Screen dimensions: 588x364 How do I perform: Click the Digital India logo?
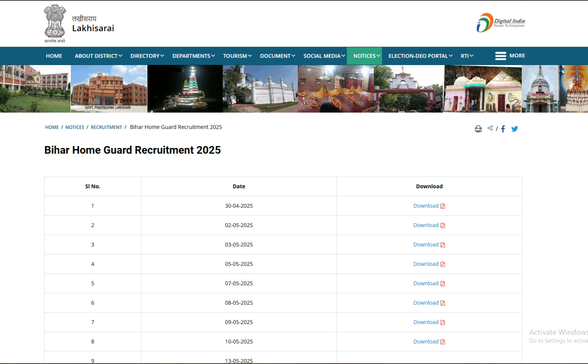(x=501, y=22)
